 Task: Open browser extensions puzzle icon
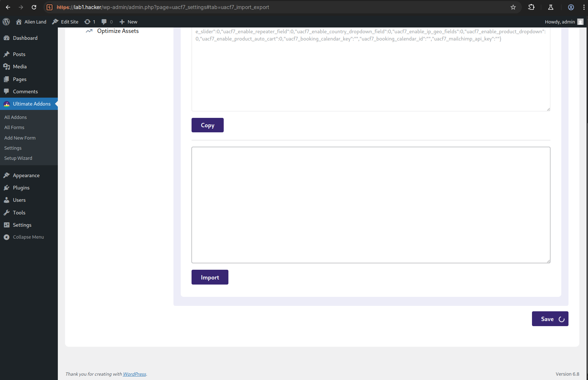click(x=531, y=7)
